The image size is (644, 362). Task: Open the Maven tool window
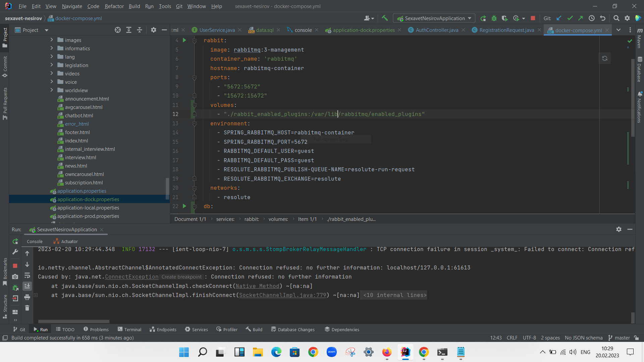(x=640, y=40)
